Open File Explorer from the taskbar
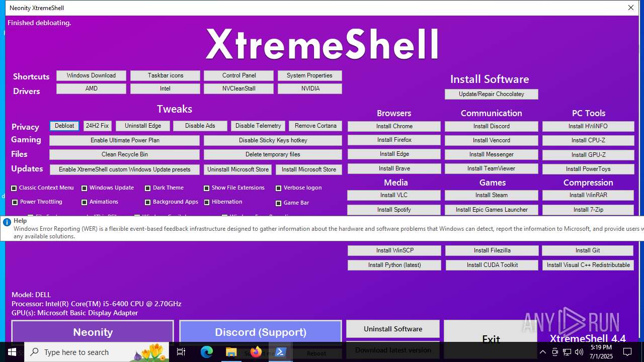Screen dimensions: 644x362 (231, 352)
